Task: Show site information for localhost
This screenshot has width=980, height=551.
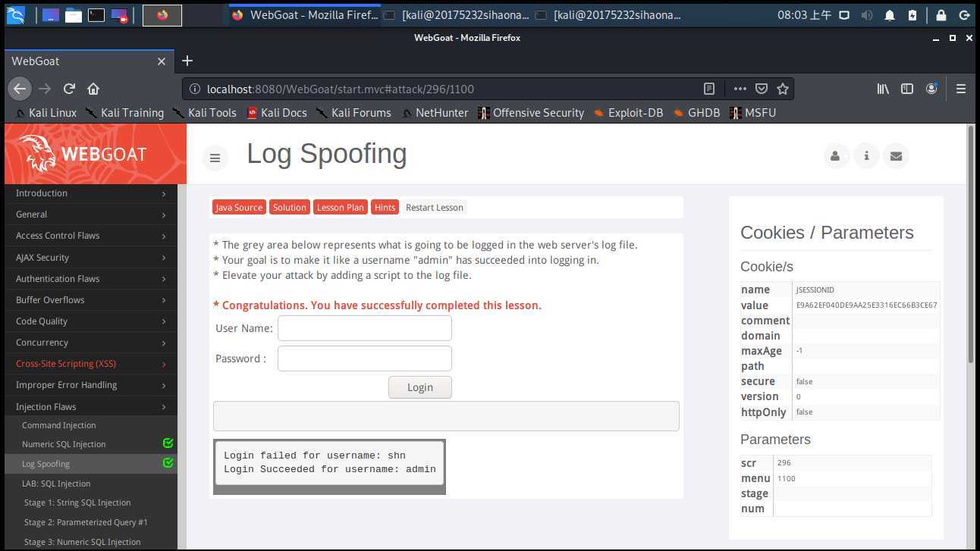Action: click(194, 89)
